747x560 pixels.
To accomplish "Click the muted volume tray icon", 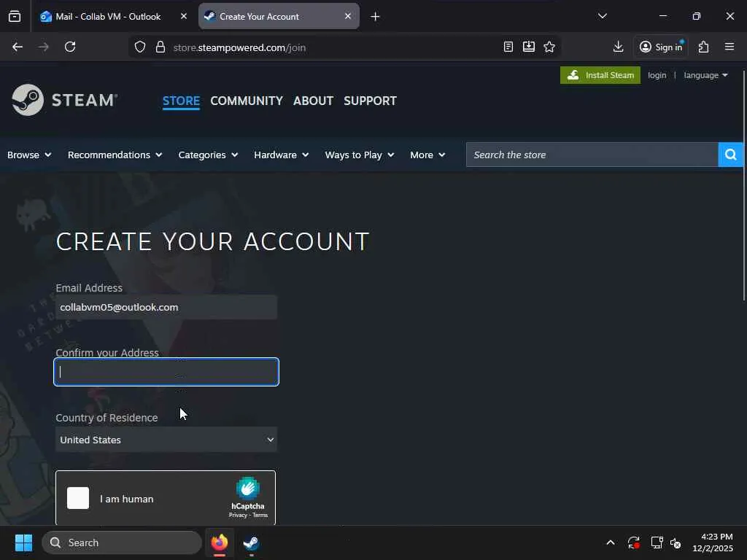I will click(x=676, y=542).
